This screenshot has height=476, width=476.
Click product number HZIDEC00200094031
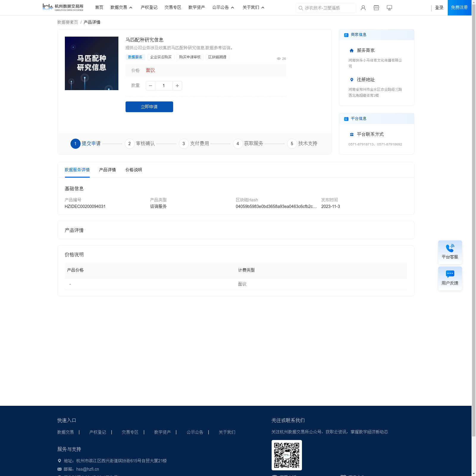(x=85, y=206)
